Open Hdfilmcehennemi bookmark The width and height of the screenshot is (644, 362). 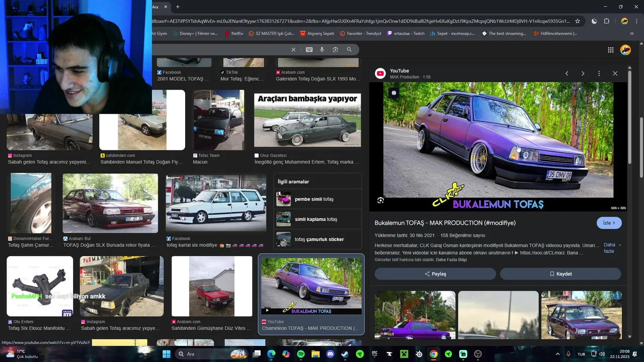tap(555, 34)
